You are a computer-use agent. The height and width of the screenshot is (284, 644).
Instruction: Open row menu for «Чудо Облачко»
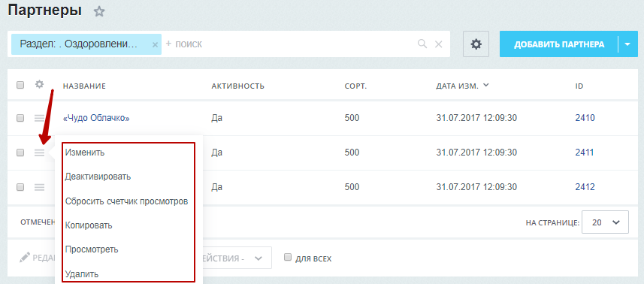coord(39,118)
